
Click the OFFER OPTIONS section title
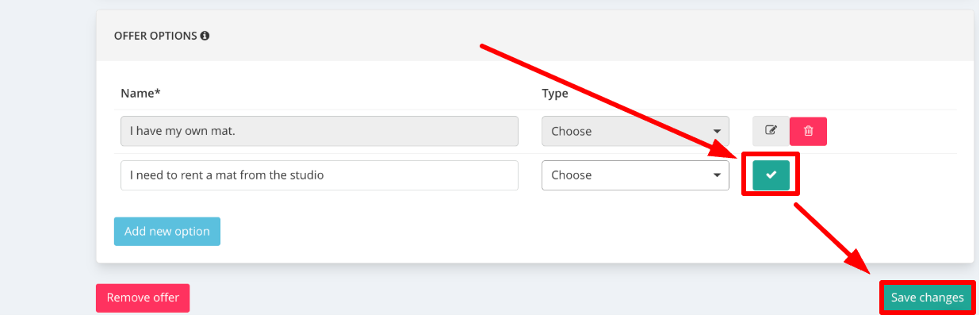pyautogui.click(x=155, y=36)
